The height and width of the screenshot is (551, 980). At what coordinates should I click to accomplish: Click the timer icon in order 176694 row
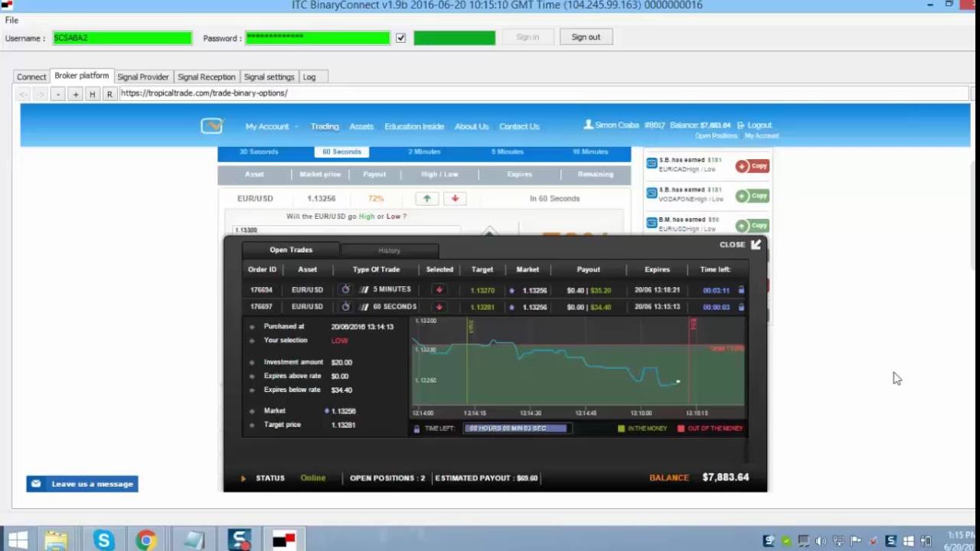tap(345, 289)
